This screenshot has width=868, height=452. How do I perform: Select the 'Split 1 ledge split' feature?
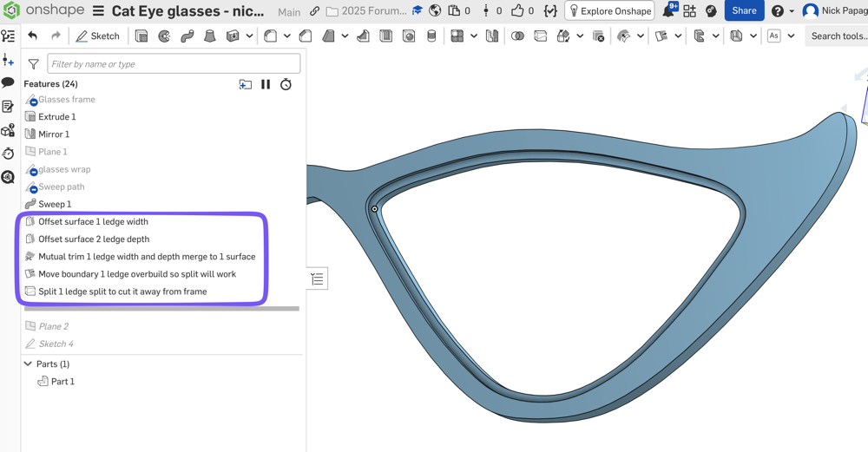pos(122,292)
